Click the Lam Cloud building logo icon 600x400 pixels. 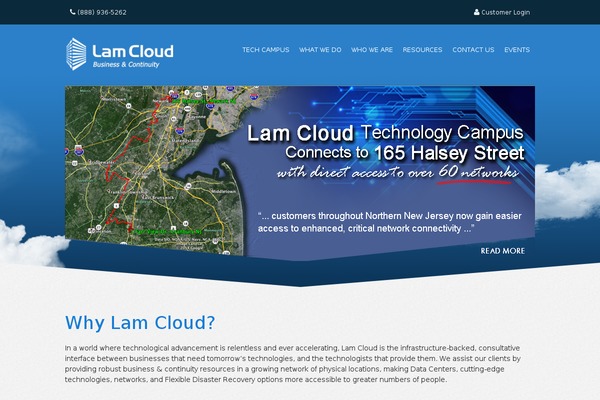pyautogui.click(x=76, y=54)
